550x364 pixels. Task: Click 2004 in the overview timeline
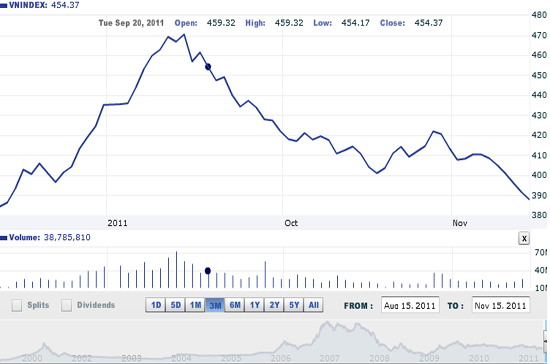tap(181, 358)
